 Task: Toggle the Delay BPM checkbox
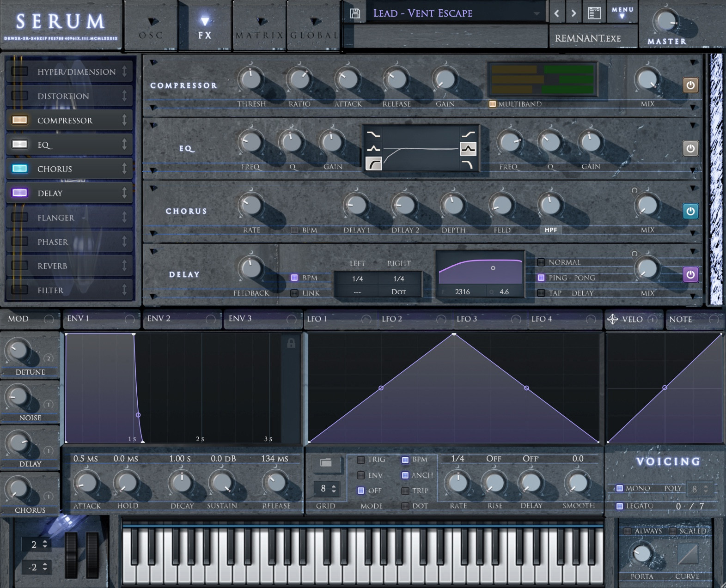point(294,278)
